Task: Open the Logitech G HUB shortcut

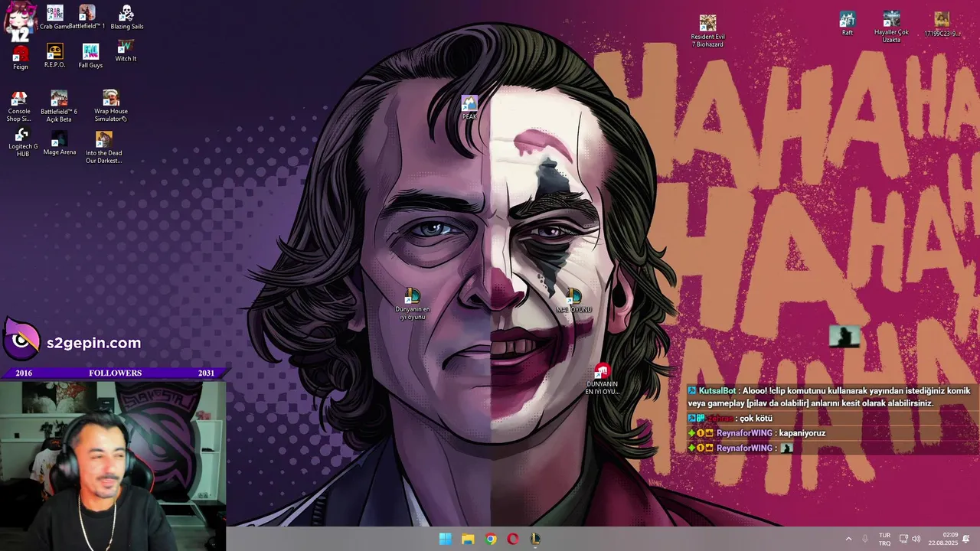Action: click(x=22, y=143)
